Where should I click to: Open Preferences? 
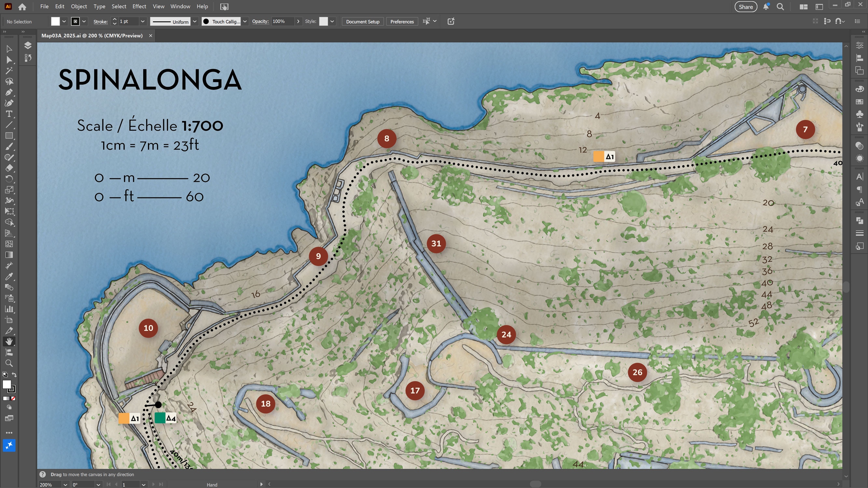tap(402, 21)
